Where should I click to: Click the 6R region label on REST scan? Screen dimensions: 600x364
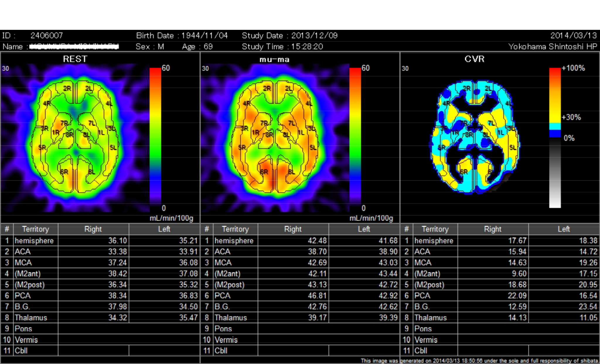pyautogui.click(x=64, y=172)
